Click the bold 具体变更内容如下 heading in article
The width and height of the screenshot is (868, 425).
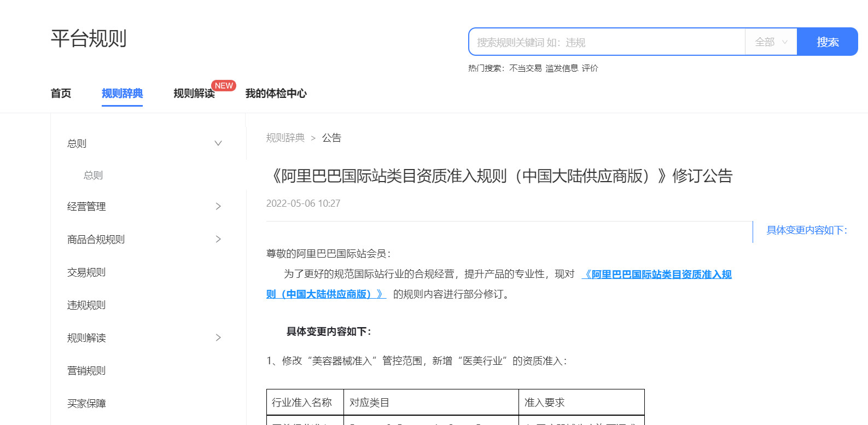point(329,331)
